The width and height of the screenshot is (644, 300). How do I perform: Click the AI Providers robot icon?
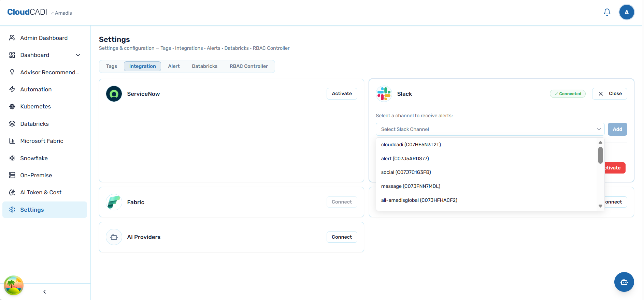(114, 237)
